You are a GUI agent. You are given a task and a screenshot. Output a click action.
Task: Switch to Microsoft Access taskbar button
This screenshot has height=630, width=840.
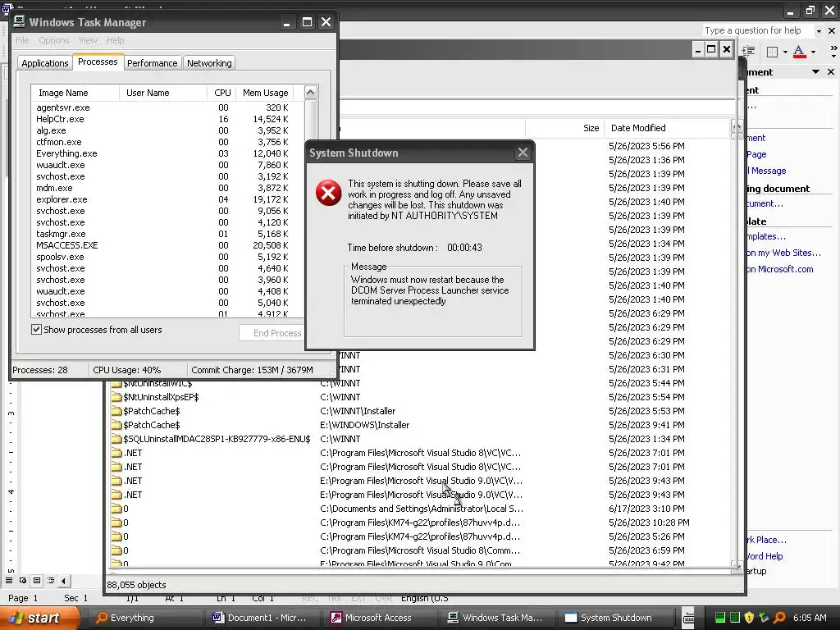381,618
